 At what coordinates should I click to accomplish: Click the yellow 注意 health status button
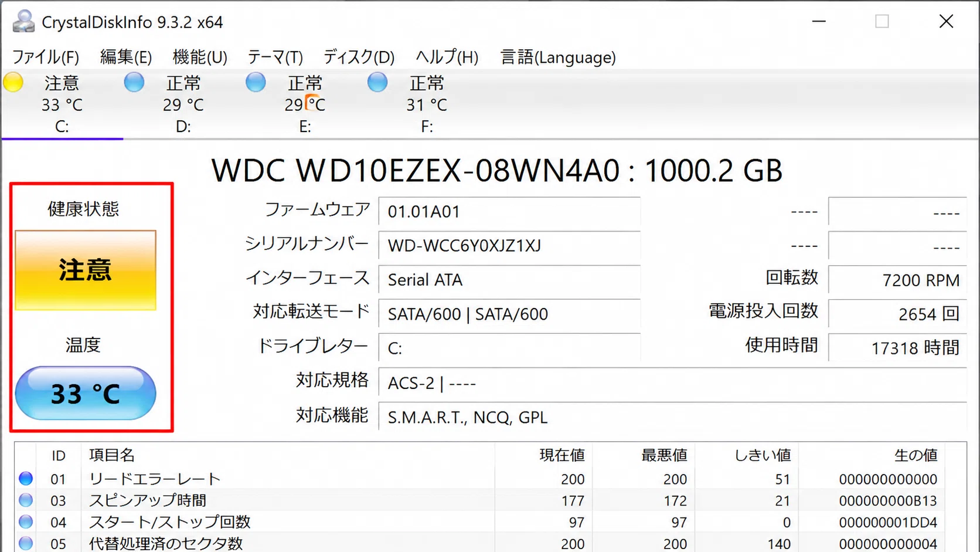click(86, 270)
